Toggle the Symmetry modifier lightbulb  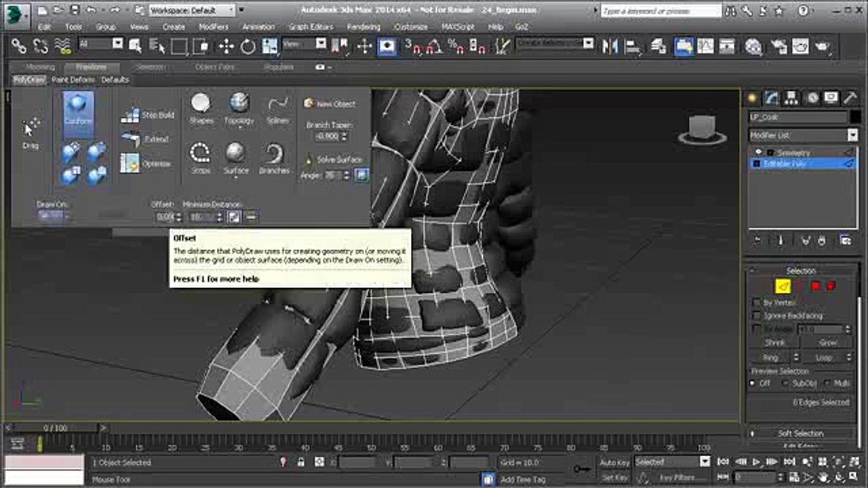pyautogui.click(x=759, y=152)
